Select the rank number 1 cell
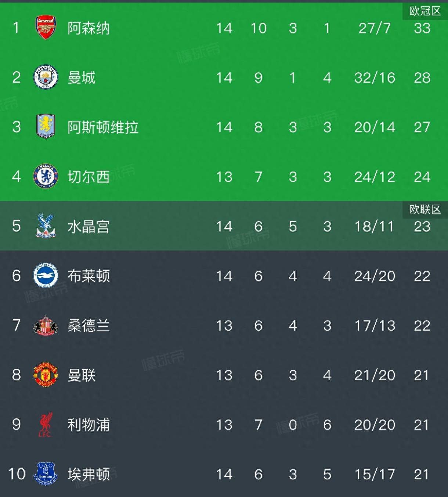Viewport: 448px width, 497px height. 15,28
